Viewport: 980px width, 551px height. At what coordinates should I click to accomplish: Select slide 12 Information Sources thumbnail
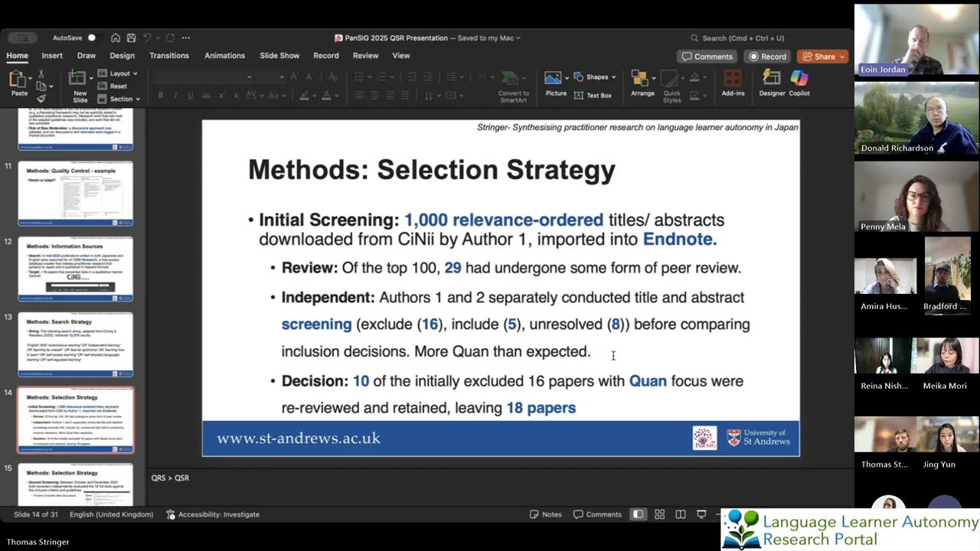[x=75, y=269]
